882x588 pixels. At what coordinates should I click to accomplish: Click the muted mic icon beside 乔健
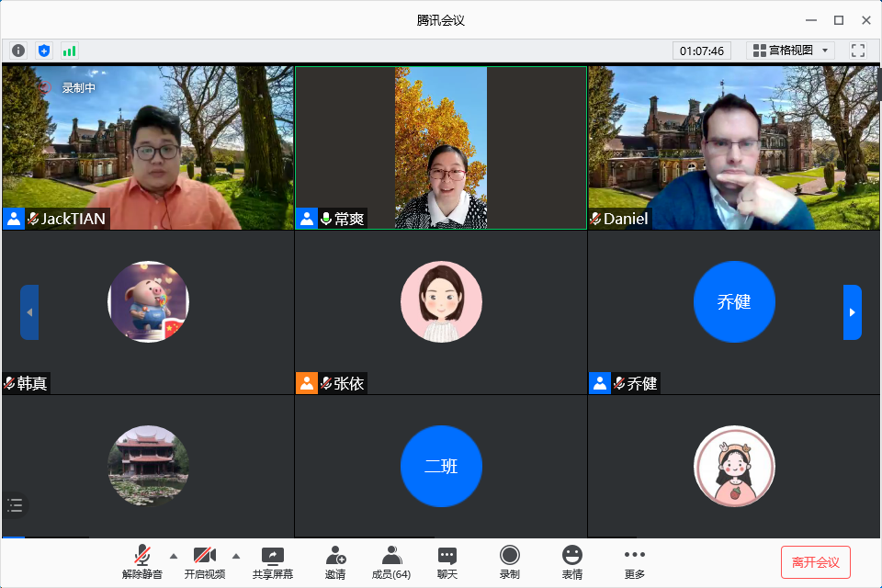coord(619,384)
